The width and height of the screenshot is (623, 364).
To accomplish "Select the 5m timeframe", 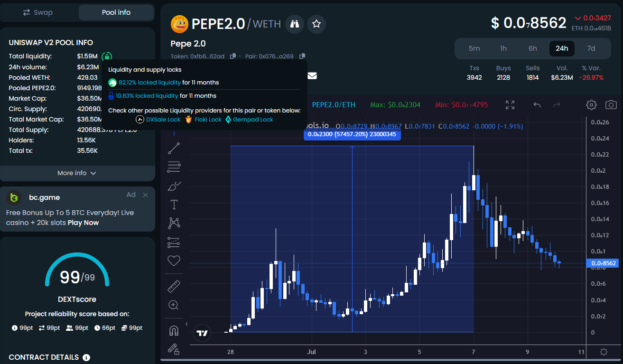I will click(474, 48).
